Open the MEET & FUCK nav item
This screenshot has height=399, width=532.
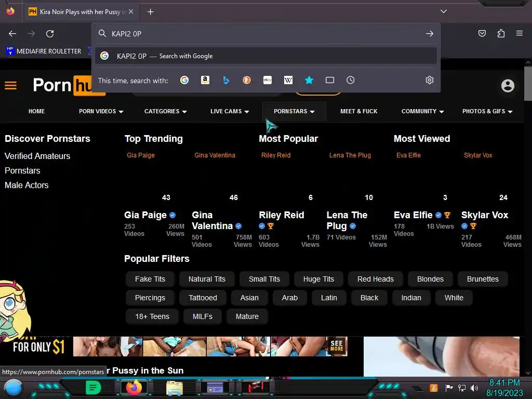358,111
